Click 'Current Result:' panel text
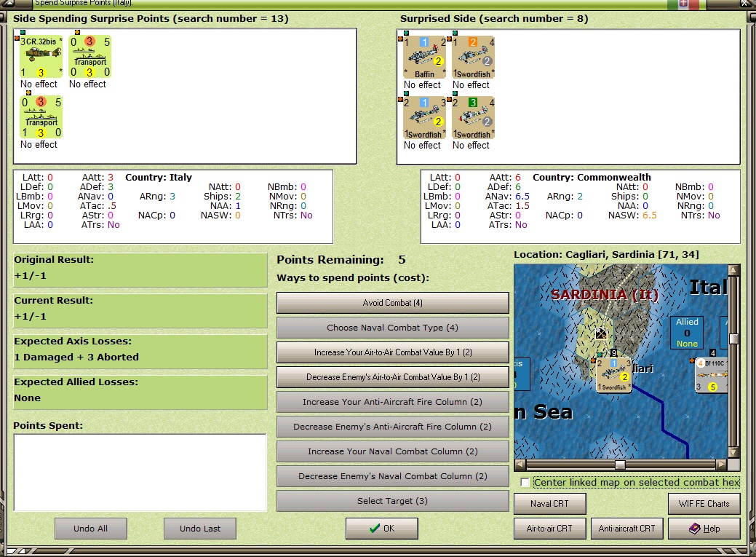This screenshot has height=557, width=756. pyautogui.click(x=54, y=300)
